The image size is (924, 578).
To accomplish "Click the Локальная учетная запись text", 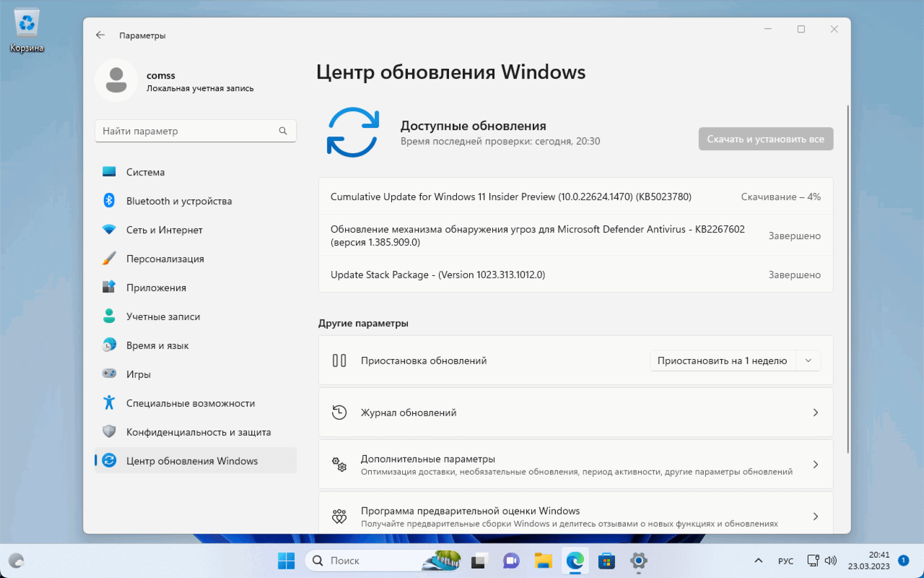I will [x=200, y=89].
